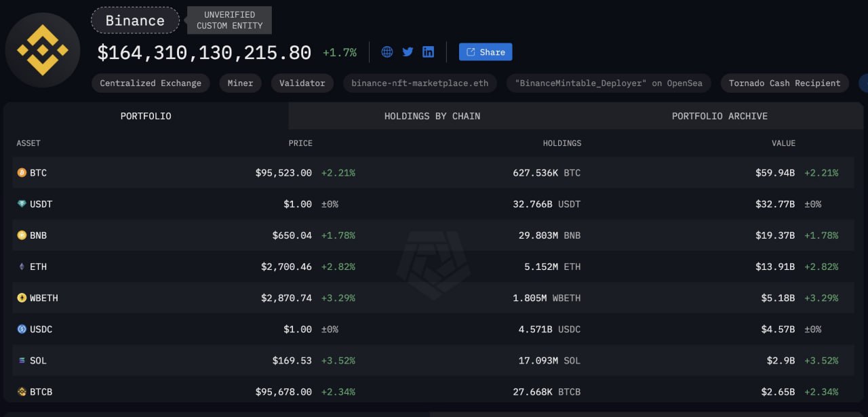
Task: Open the LinkedIn profile icon
Action: pyautogui.click(x=428, y=52)
